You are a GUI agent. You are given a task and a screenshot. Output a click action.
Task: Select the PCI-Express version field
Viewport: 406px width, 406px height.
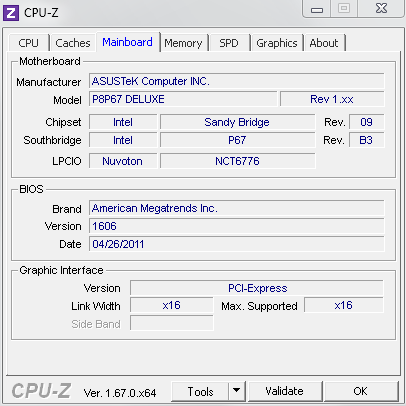pyautogui.click(x=257, y=288)
